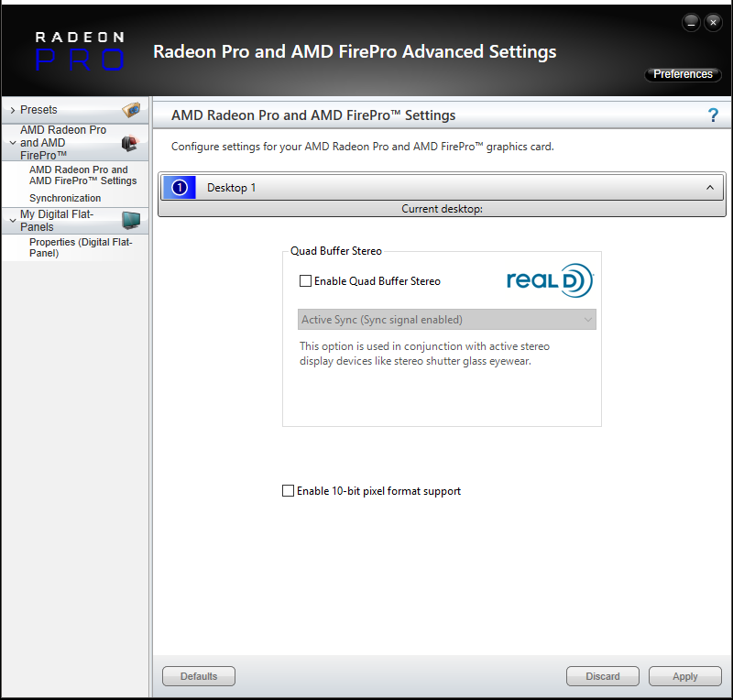Click the 'Radeon Pro and AMD FirePro Advanced Settings' title

tap(355, 52)
